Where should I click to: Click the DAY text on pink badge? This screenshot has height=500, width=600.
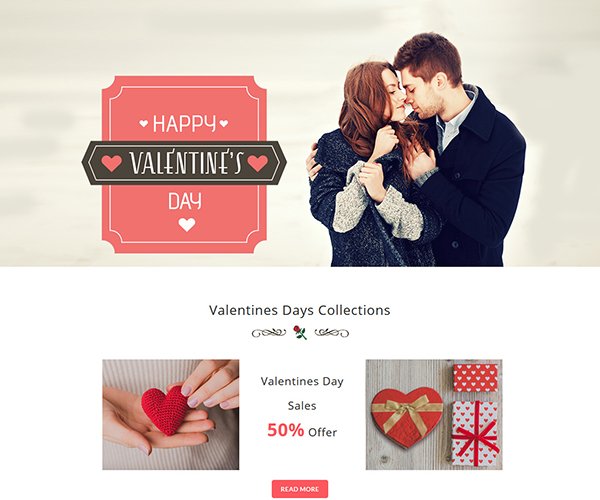click(185, 201)
